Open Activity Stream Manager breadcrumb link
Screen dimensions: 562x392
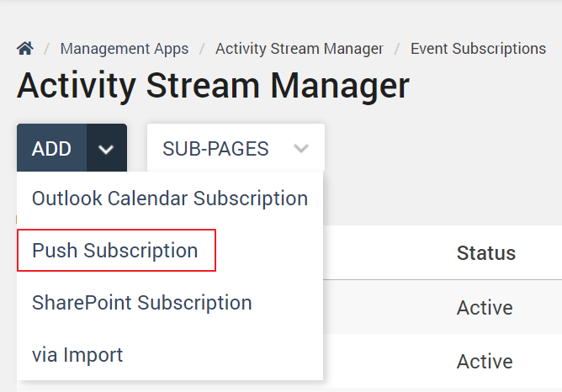(x=300, y=49)
